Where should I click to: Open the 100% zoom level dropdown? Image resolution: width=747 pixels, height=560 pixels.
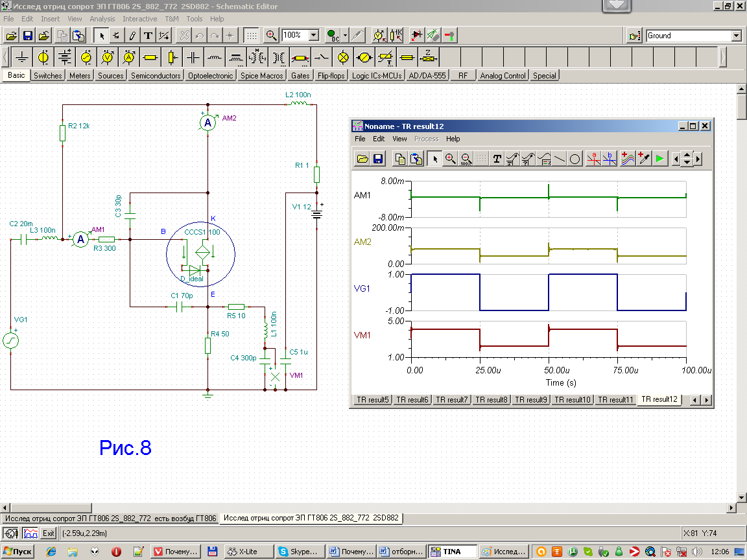[314, 36]
